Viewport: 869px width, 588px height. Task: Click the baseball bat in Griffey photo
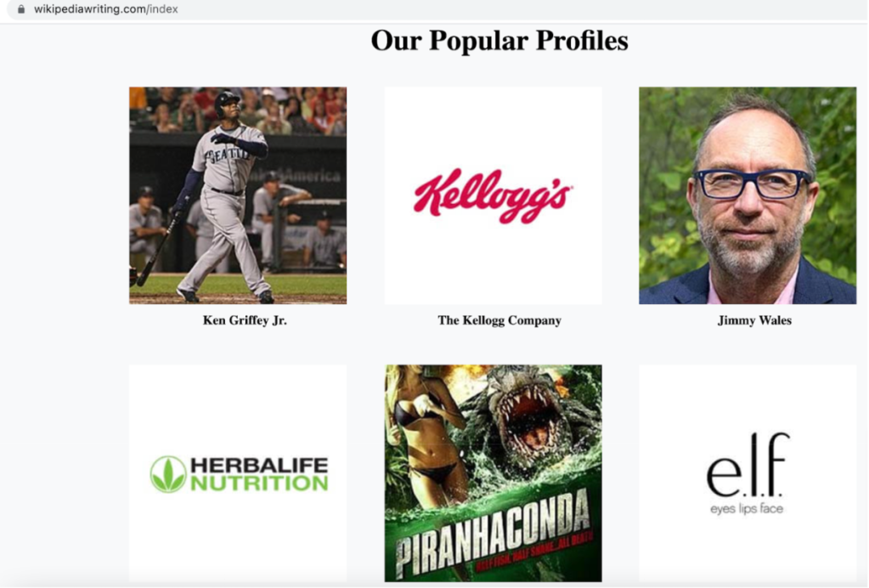[155, 250]
